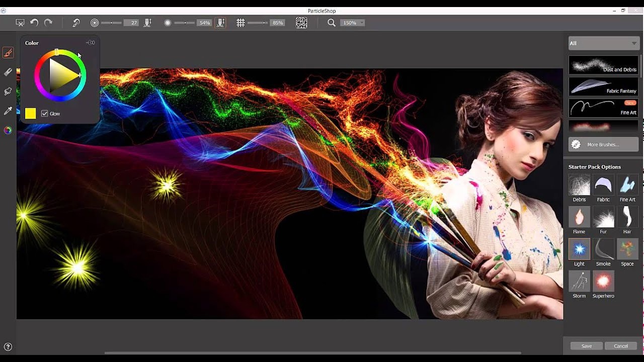The width and height of the screenshot is (644, 362).
Task: Open the All brush category dropdown
Action: [x=603, y=43]
